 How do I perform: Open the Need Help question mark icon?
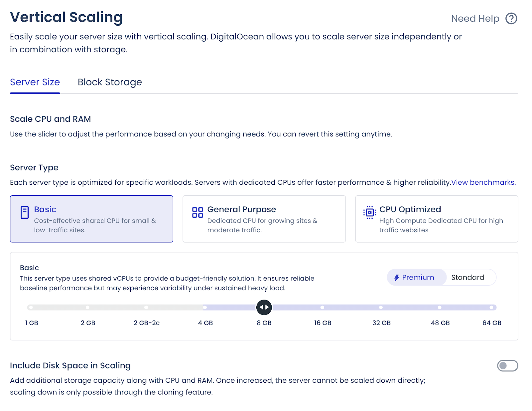[x=511, y=18]
